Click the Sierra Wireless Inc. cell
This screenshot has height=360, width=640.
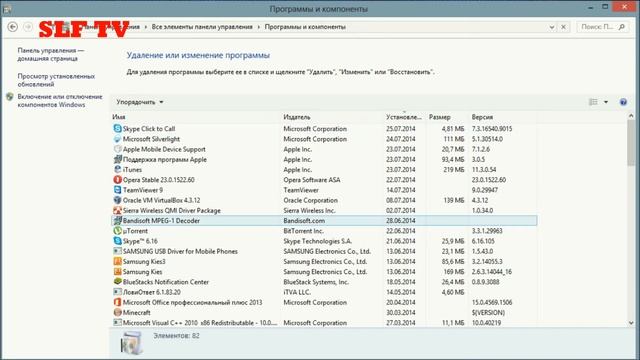(x=309, y=210)
